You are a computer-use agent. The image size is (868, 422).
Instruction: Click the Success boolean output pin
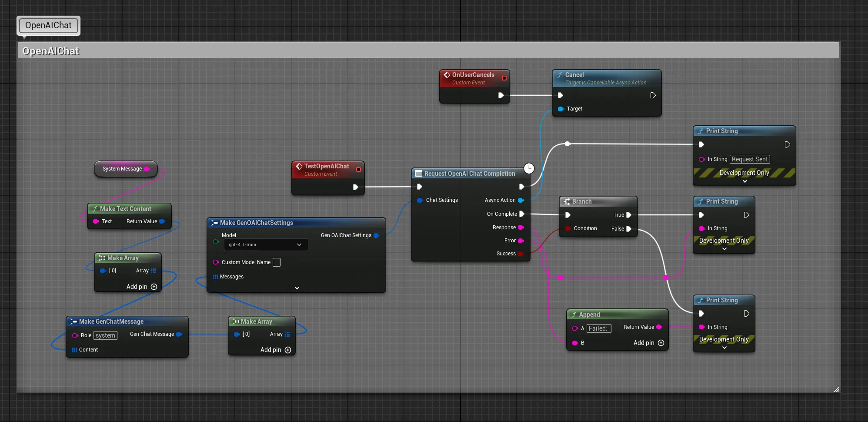tap(521, 254)
